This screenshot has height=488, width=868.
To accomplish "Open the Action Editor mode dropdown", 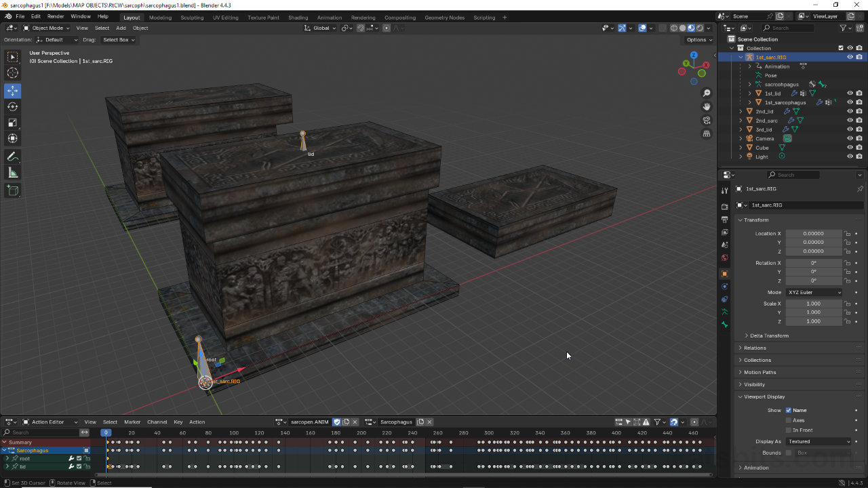I will [51, 422].
